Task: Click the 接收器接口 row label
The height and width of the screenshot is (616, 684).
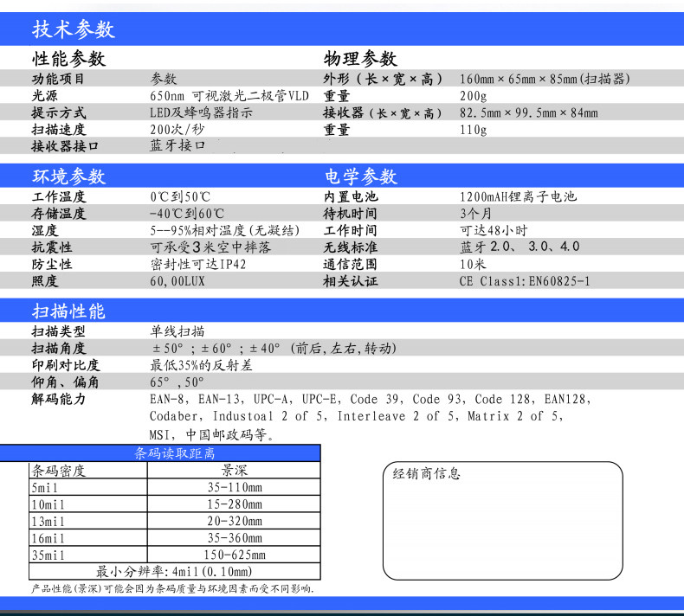Action: tap(65, 146)
